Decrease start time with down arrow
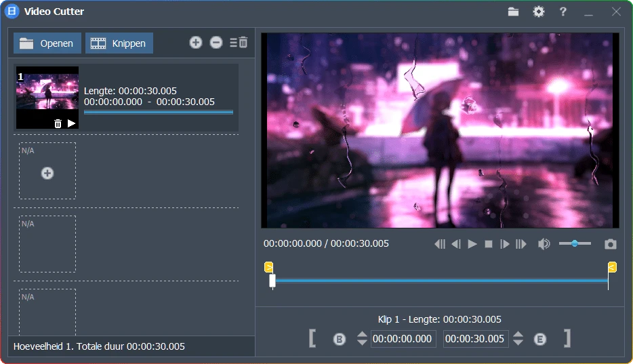This screenshot has height=364, width=633. click(362, 342)
